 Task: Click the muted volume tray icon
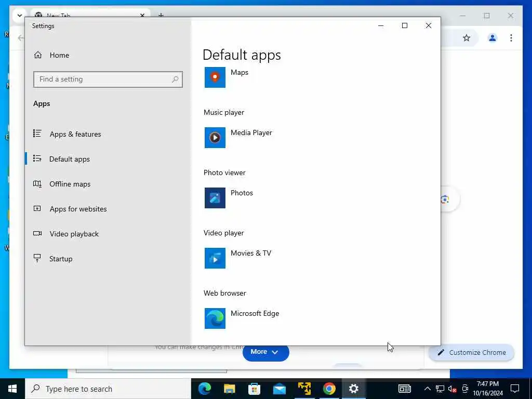coord(453,389)
